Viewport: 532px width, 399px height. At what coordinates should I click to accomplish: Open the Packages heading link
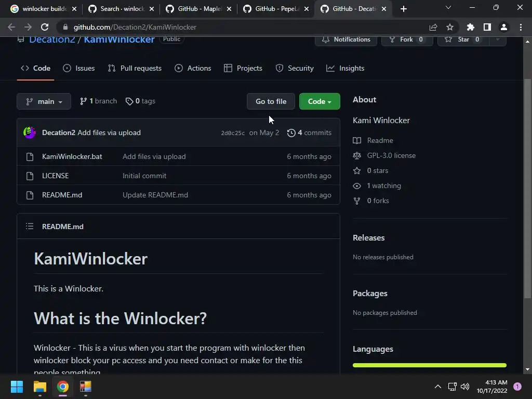click(370, 294)
